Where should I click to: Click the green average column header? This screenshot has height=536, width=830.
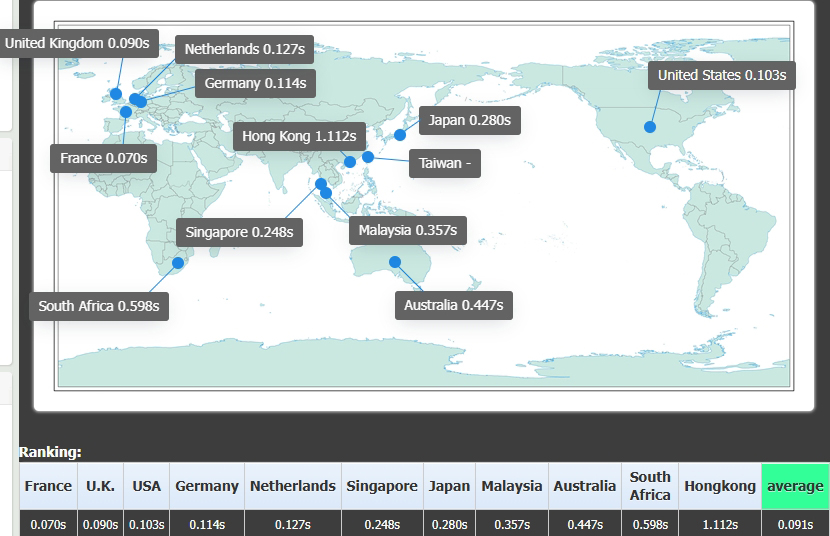point(795,486)
